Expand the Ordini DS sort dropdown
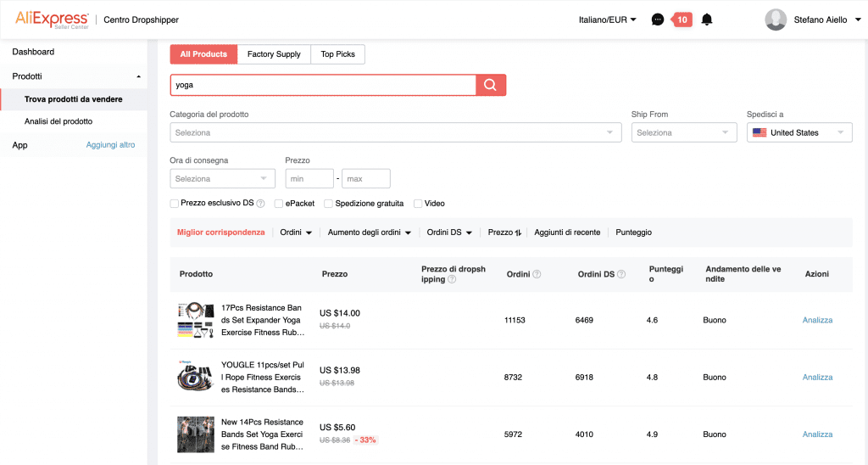The width and height of the screenshot is (868, 465). click(449, 232)
